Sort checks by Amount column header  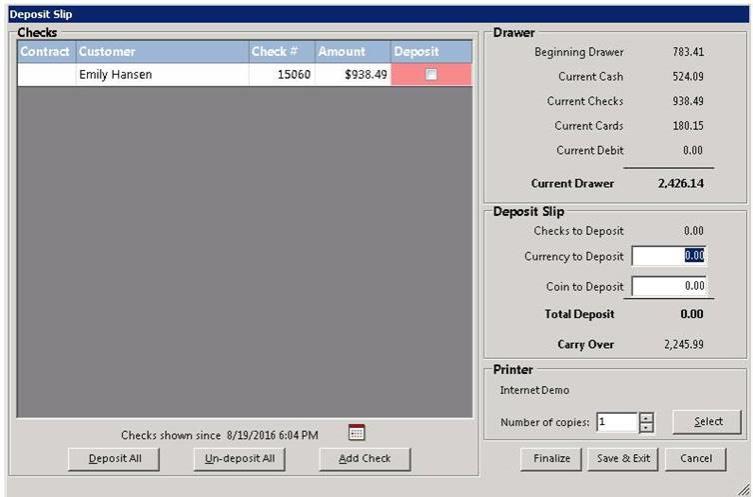point(352,52)
